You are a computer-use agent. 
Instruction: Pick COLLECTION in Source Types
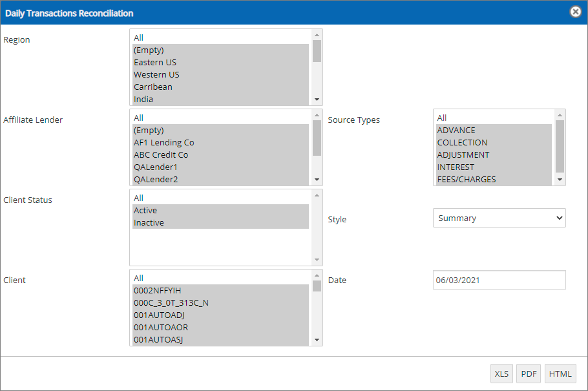tap(462, 143)
